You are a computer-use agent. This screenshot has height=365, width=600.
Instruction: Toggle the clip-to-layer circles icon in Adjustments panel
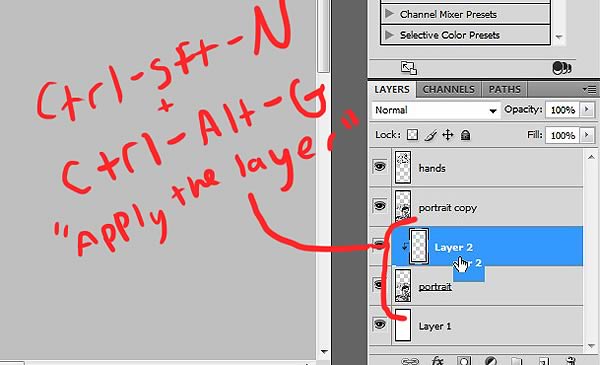click(562, 68)
